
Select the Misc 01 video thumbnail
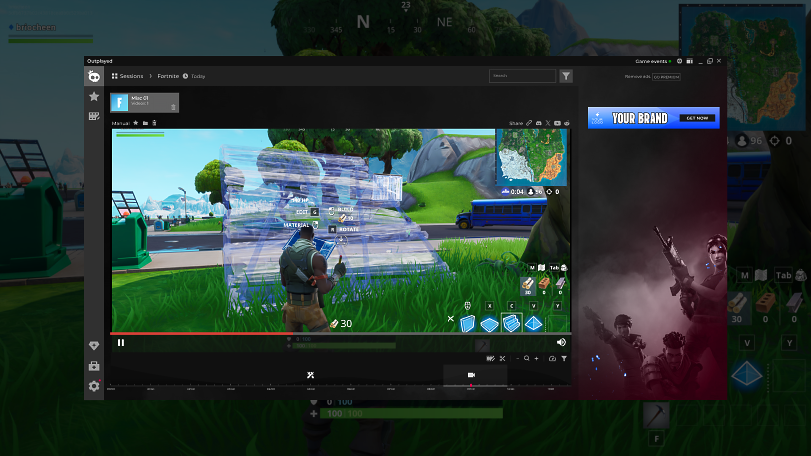coord(145,102)
